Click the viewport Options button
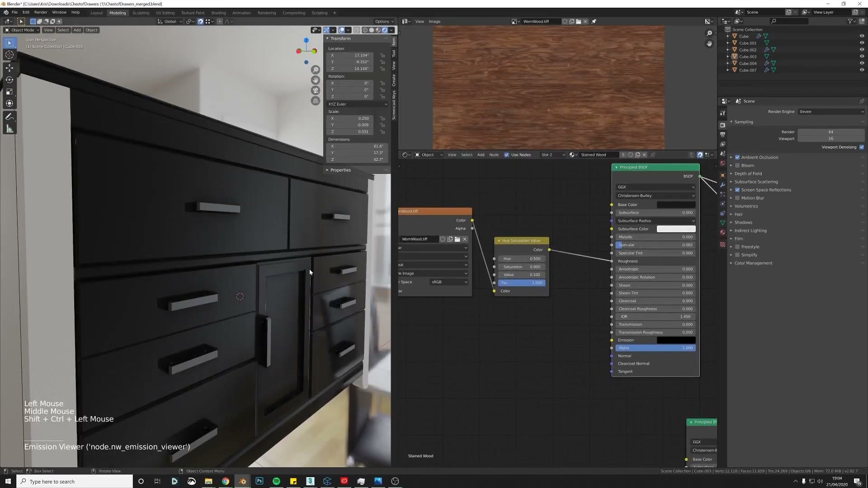Screen dimensions: 868x488 [x=384, y=21]
